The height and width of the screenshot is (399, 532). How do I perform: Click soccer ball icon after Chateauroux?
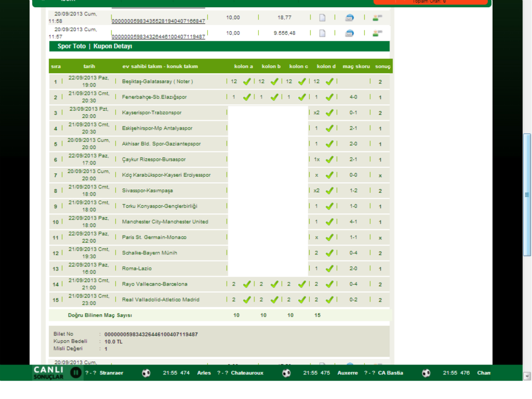[x=287, y=373]
